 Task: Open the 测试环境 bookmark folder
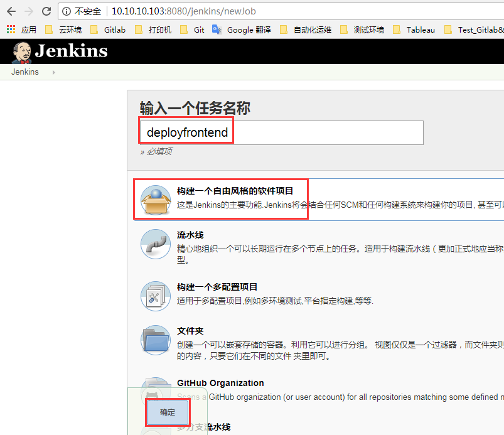coord(362,30)
